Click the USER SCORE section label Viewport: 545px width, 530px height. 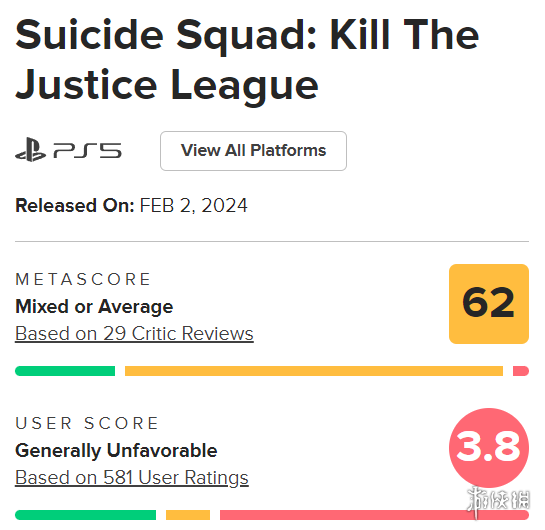87,423
